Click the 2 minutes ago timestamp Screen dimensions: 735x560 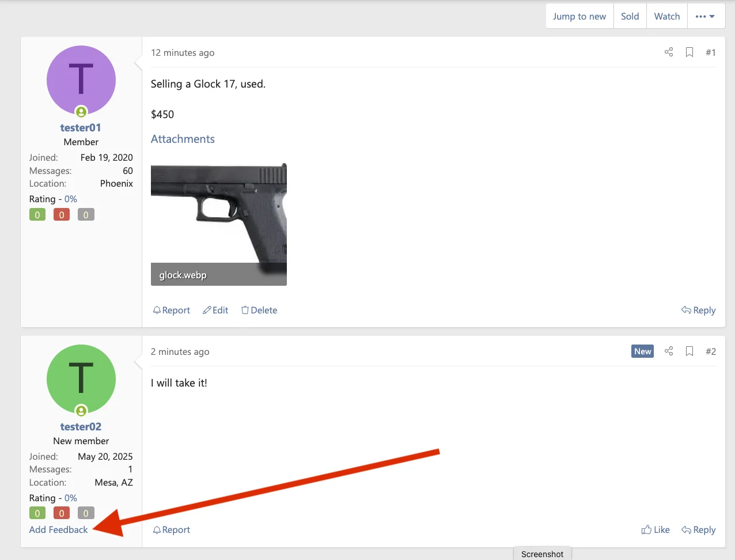pyautogui.click(x=180, y=352)
